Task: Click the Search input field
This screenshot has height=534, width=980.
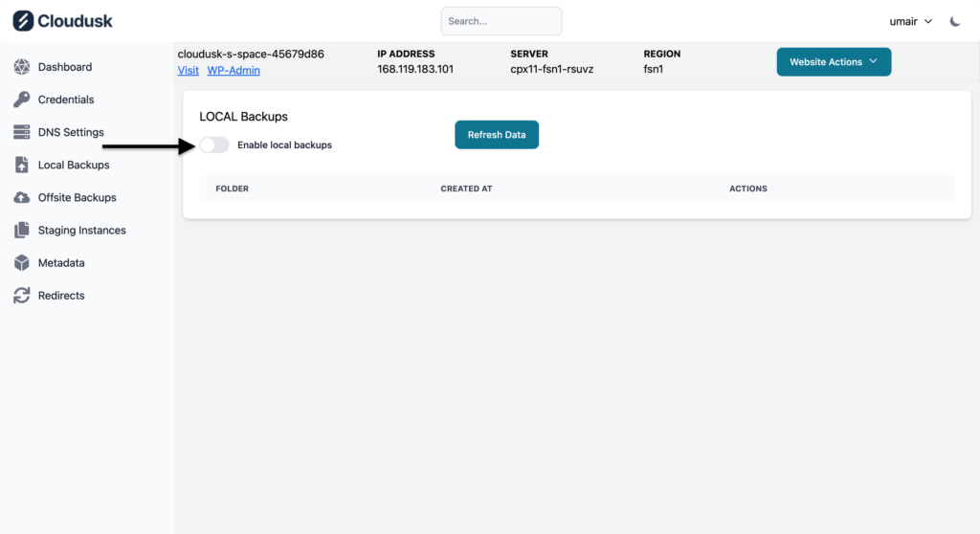Action: [501, 21]
